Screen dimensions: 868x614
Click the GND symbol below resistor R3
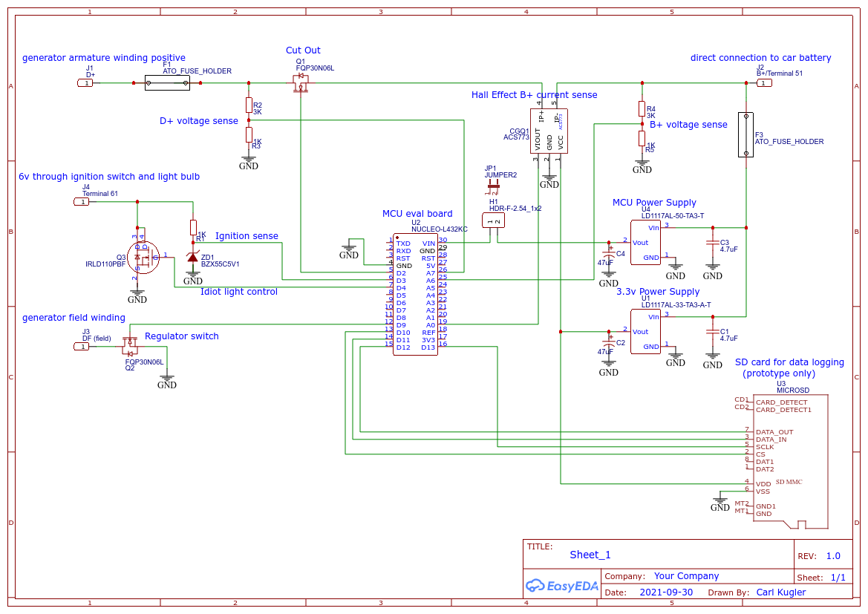(x=249, y=162)
